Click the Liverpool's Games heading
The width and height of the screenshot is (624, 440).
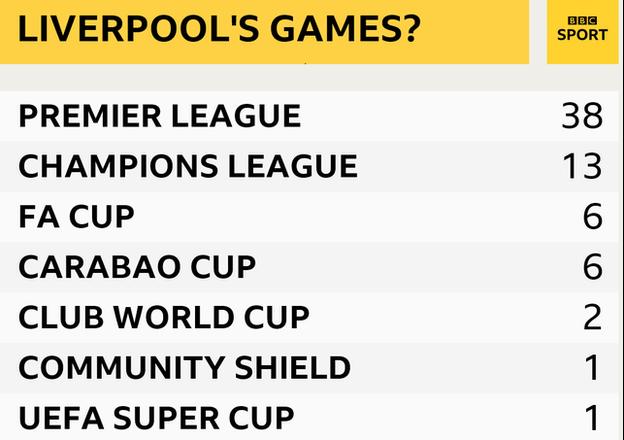click(x=219, y=29)
